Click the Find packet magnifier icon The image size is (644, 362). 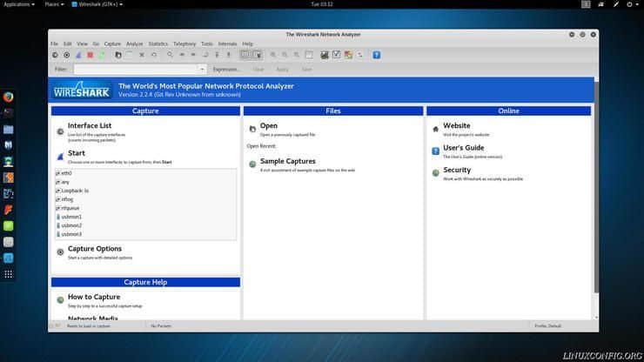(x=169, y=55)
